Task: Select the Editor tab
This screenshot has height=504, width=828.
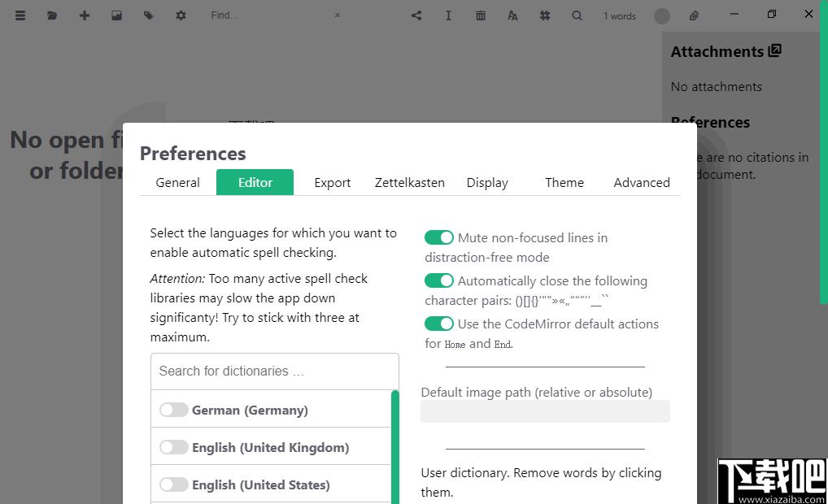Action: click(x=255, y=183)
